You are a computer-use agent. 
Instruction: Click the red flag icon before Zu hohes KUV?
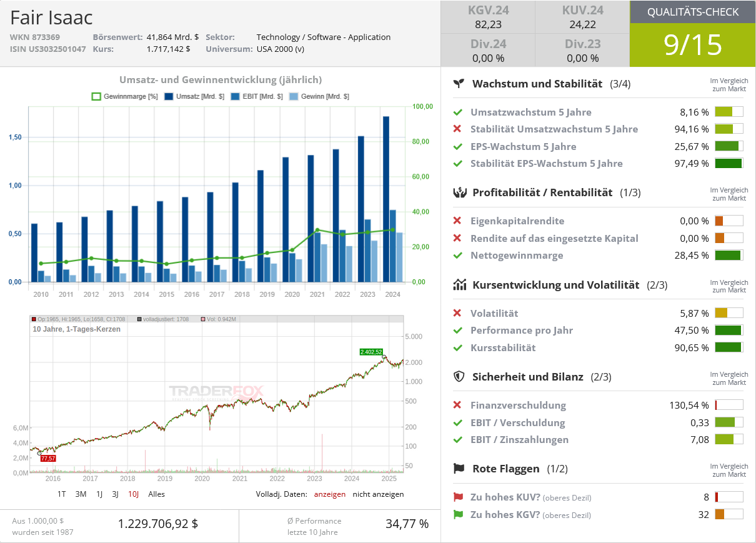point(459,497)
